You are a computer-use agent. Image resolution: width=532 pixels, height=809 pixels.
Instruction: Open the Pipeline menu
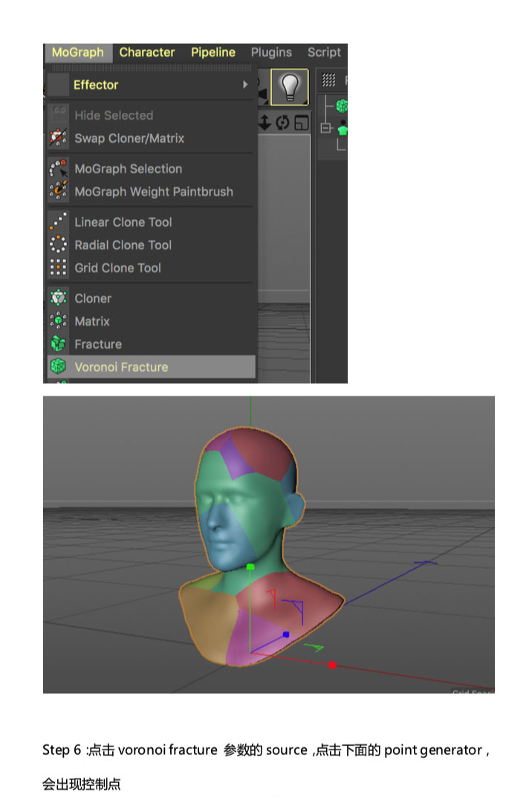click(x=213, y=52)
